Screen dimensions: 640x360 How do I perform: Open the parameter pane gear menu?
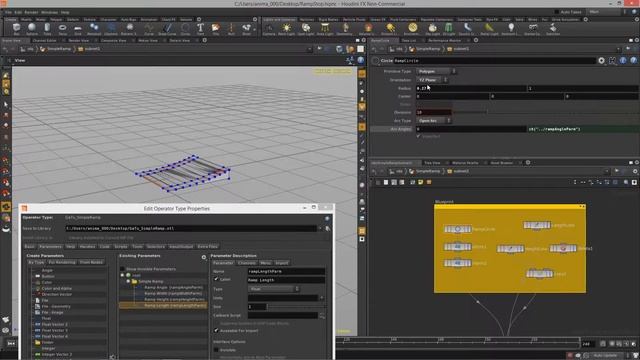(602, 60)
